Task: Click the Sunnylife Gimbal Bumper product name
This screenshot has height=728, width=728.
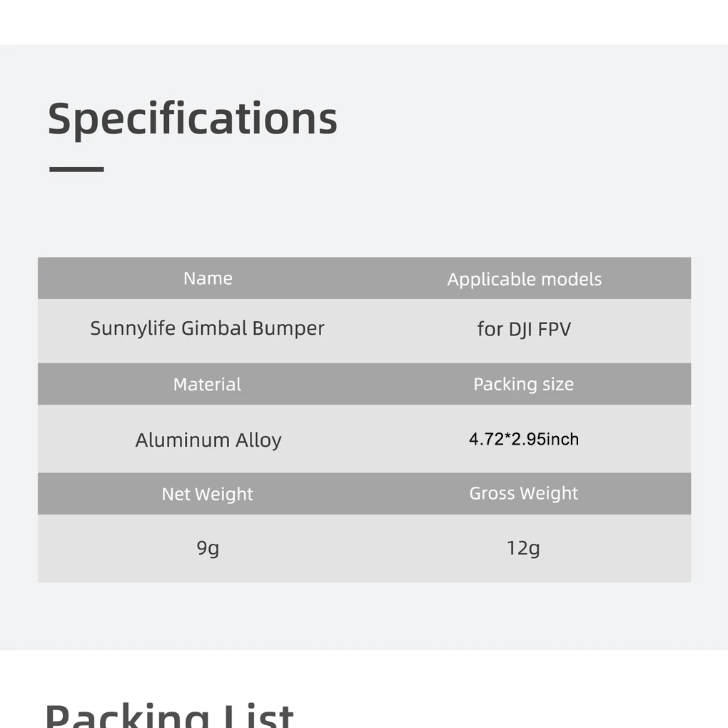Action: [x=207, y=328]
